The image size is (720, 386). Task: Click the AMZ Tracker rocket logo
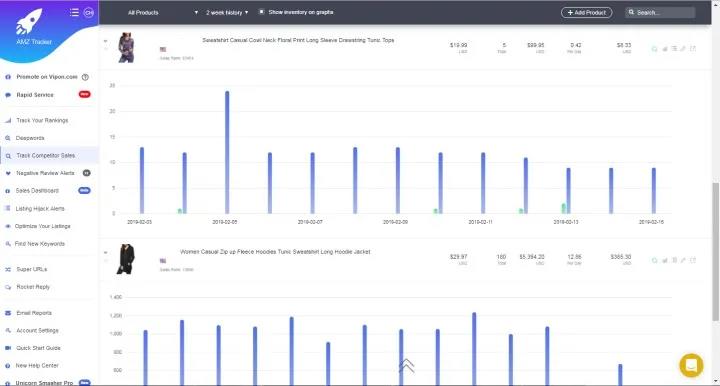point(29,22)
